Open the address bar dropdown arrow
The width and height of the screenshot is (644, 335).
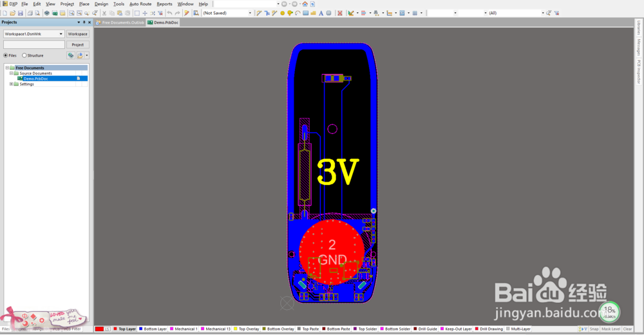click(278, 4)
